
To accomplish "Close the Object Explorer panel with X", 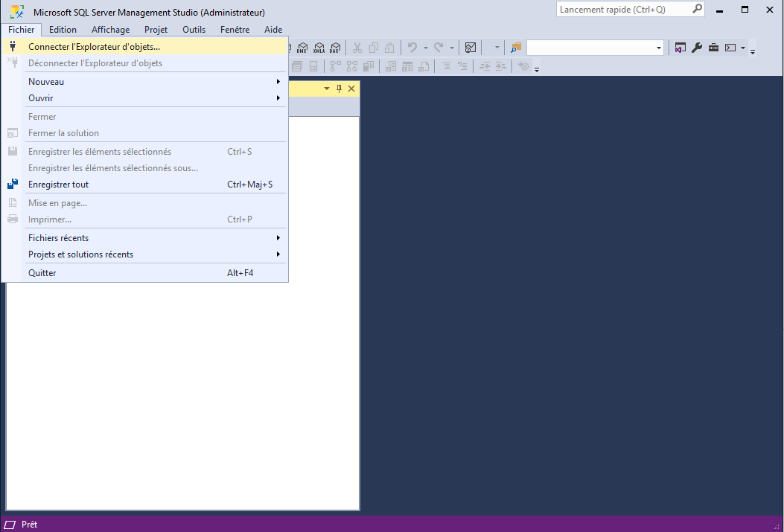I will 351,89.
